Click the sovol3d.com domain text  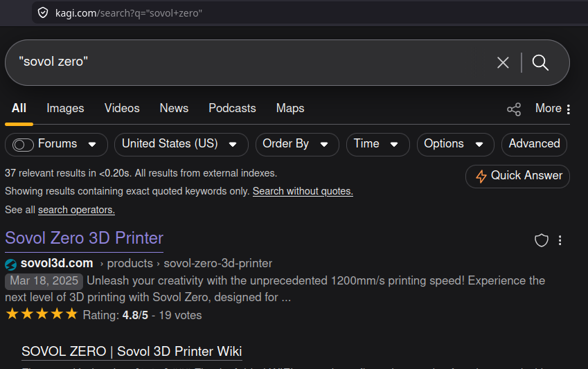57,263
